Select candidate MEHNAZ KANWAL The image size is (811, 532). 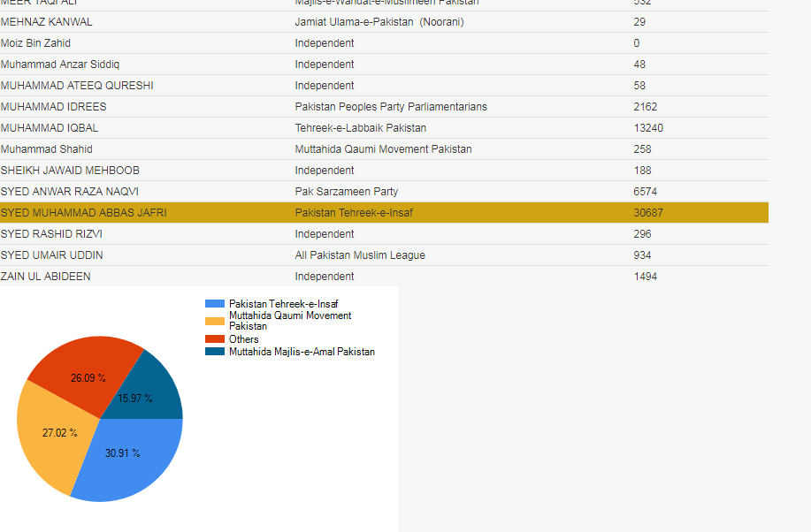(x=46, y=22)
